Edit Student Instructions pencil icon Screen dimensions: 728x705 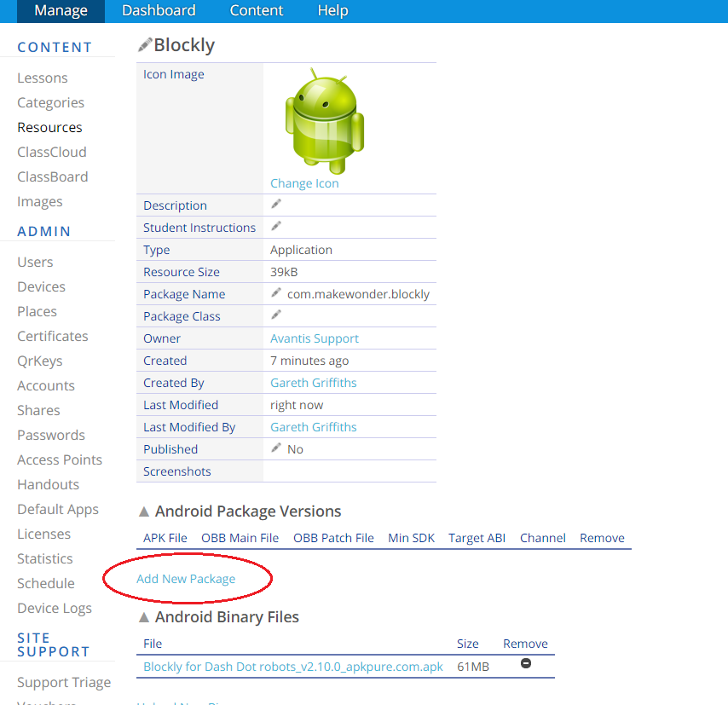(x=276, y=226)
